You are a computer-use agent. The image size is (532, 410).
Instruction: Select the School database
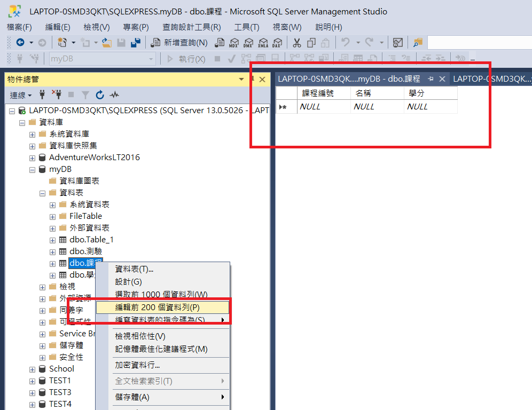coord(61,369)
